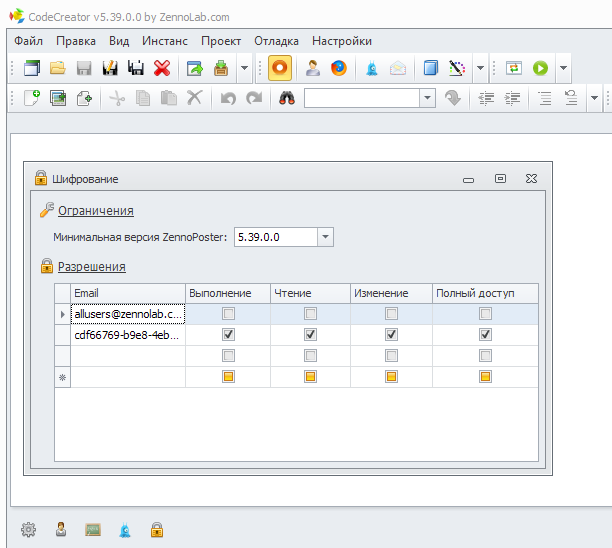The width and height of the screenshot is (612, 548).
Task: Check Чтение for allusers@zennolab row
Action: coord(310,313)
